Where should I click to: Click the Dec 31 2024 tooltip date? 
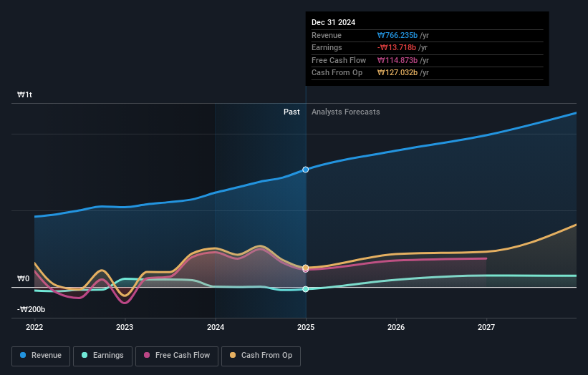click(333, 22)
